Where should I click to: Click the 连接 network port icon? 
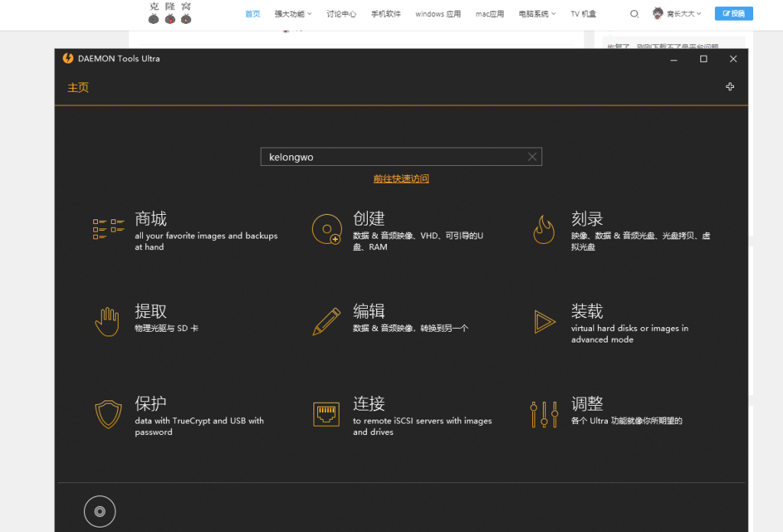326,414
